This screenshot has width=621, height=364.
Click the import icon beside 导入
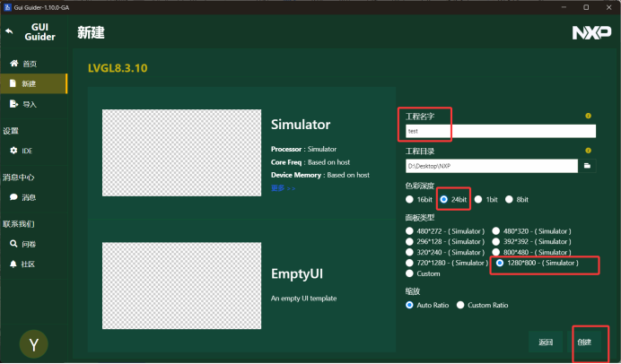pyautogui.click(x=13, y=104)
